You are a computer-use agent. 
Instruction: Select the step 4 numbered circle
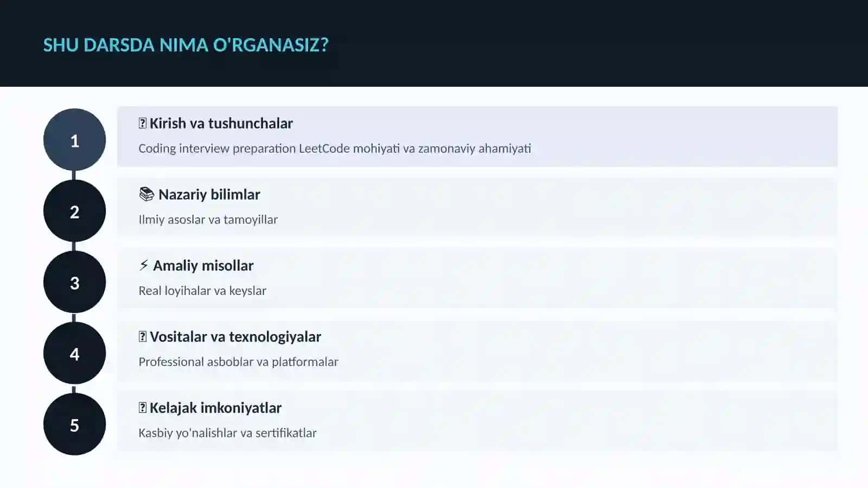tap(74, 353)
